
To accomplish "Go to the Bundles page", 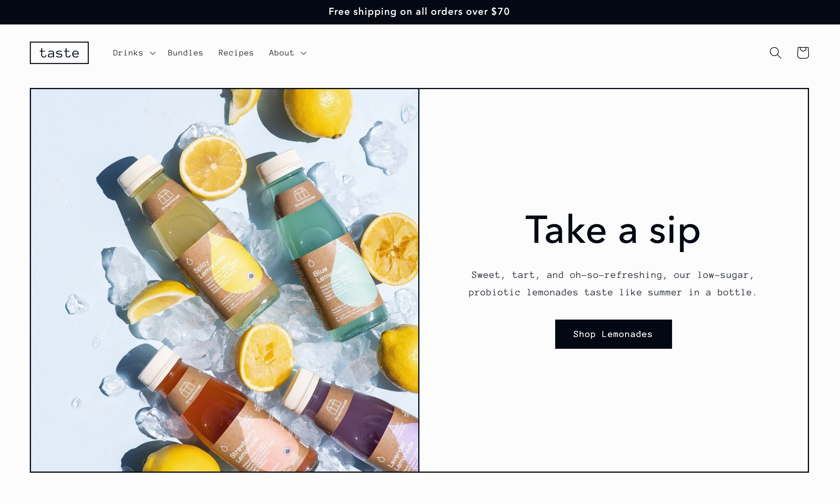I will click(185, 53).
